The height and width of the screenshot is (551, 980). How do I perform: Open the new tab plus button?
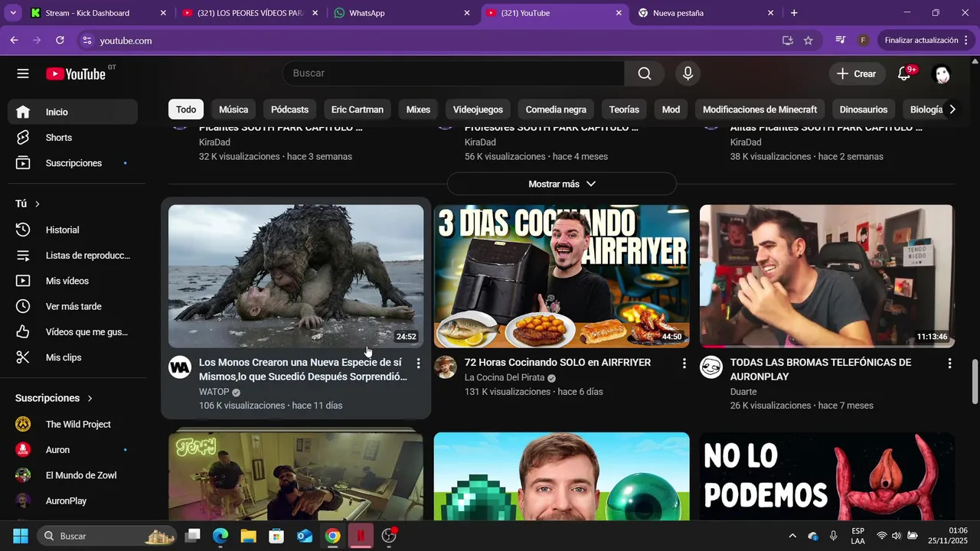pyautogui.click(x=794, y=13)
